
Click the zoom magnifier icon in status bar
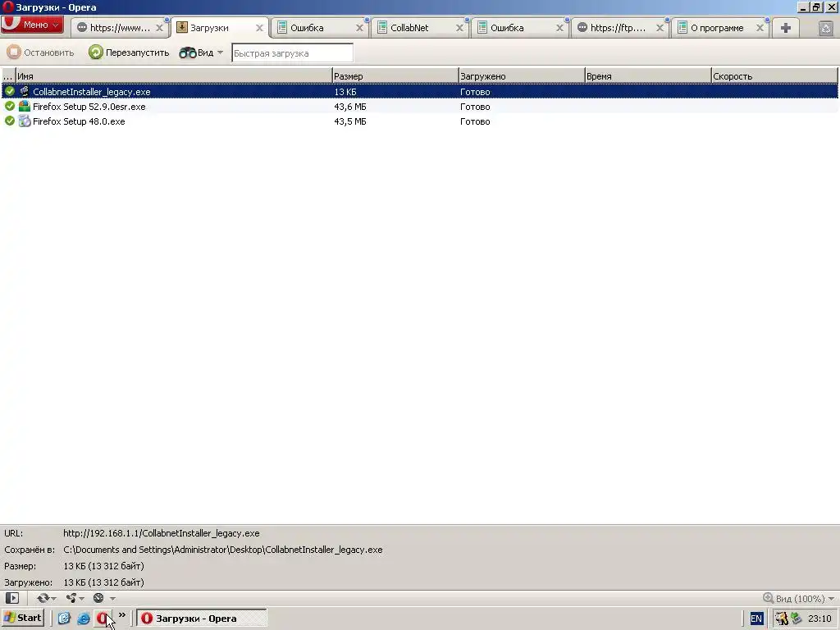(x=768, y=598)
